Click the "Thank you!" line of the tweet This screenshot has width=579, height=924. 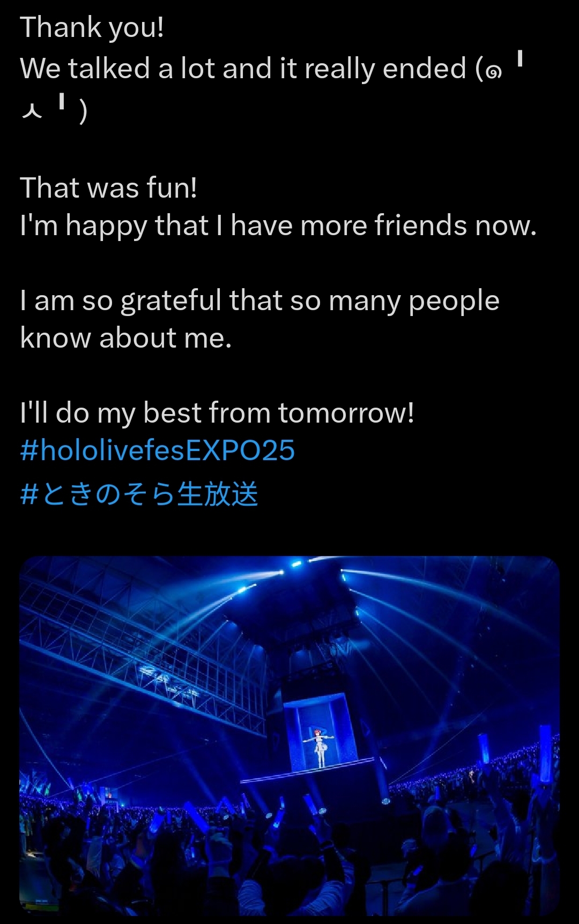pyautogui.click(x=92, y=28)
